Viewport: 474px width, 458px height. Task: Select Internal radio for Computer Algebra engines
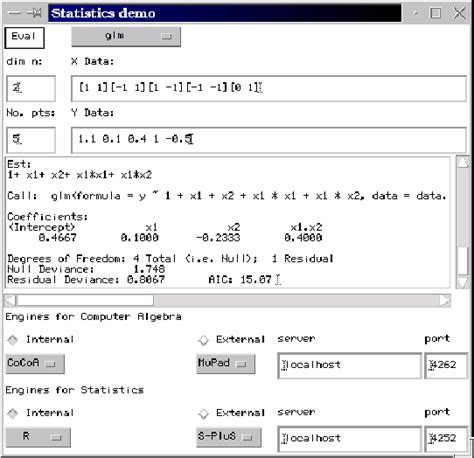(13, 340)
